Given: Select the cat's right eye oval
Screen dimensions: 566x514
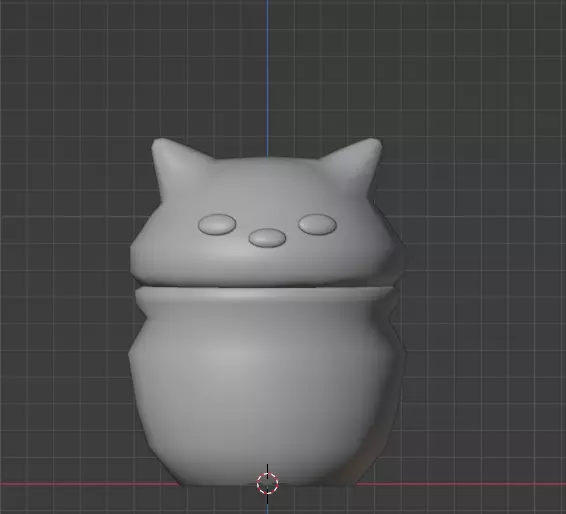Looking at the screenshot, I should pyautogui.click(x=317, y=224).
